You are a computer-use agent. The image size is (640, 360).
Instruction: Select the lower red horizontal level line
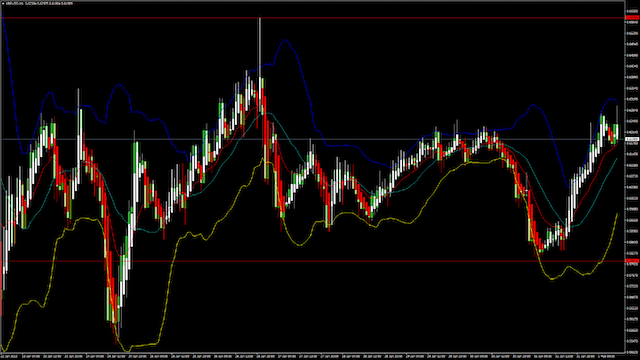[312, 261]
